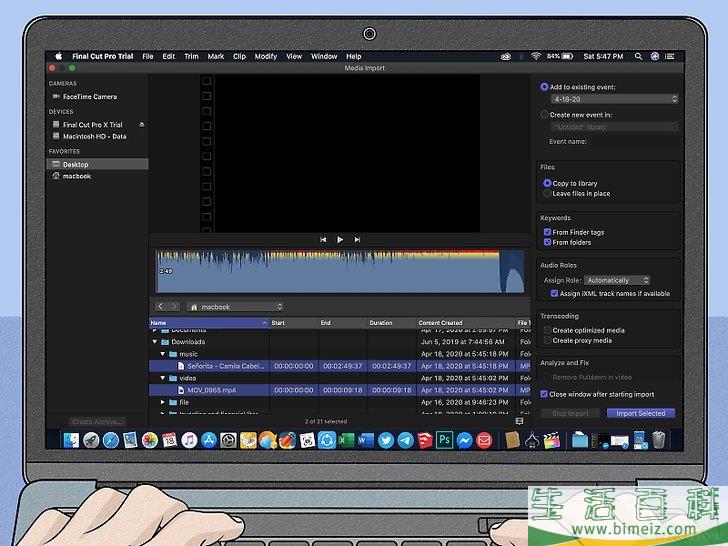Play the clip preview
The image size is (728, 546).
pos(340,240)
